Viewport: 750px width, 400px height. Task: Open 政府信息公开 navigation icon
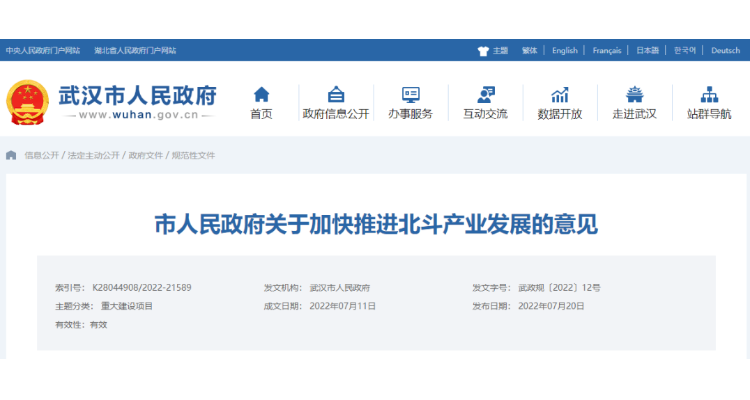coord(336,95)
